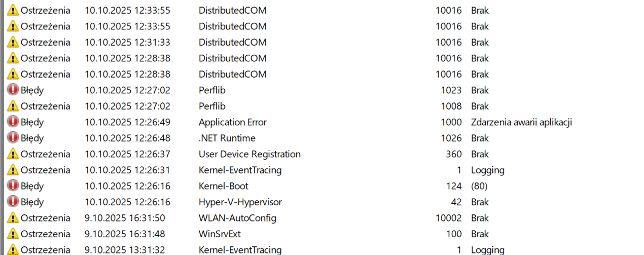Click the warning icon for User Device Registration
The image size is (644, 255).
(x=13, y=154)
